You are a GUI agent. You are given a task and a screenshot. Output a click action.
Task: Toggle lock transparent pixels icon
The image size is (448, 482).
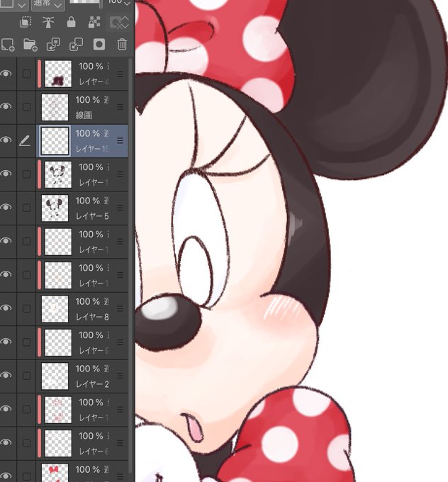94,22
